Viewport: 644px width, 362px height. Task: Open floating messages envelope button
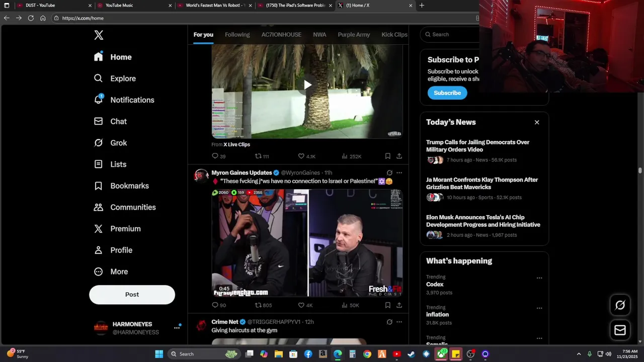click(x=620, y=330)
